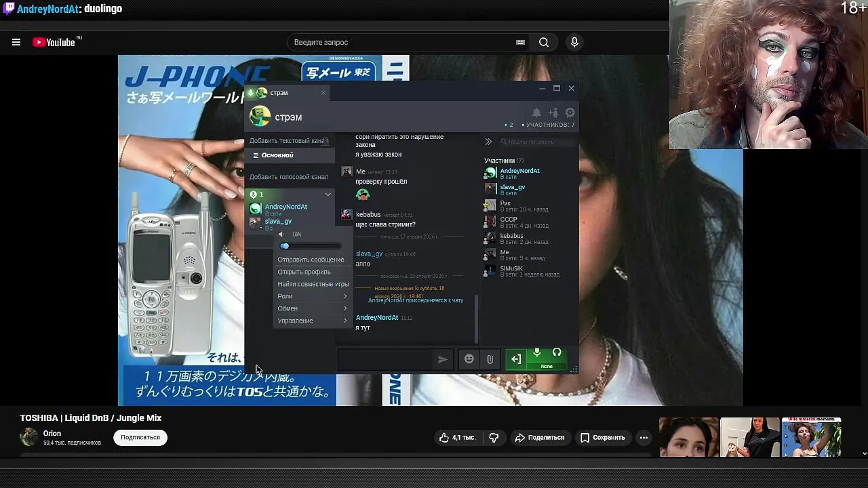Click the slava_gv author of алло message
This screenshot has height=488, width=868.
(x=369, y=253)
